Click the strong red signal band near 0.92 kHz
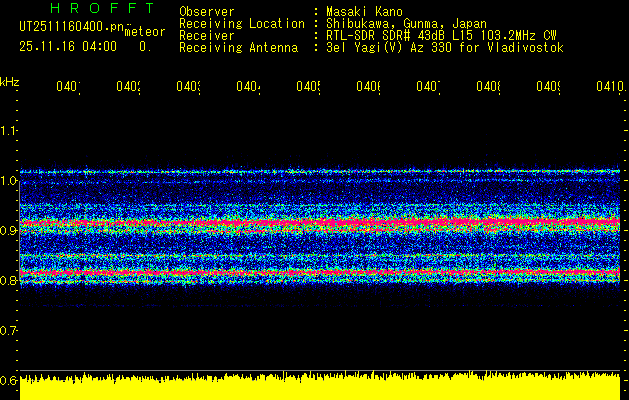The height and width of the screenshot is (400, 629). click(320, 222)
